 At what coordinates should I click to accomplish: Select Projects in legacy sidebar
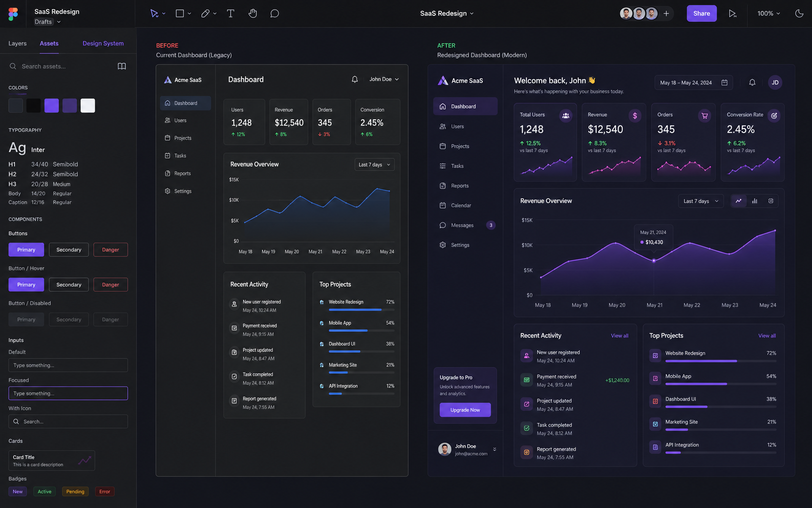click(185, 138)
